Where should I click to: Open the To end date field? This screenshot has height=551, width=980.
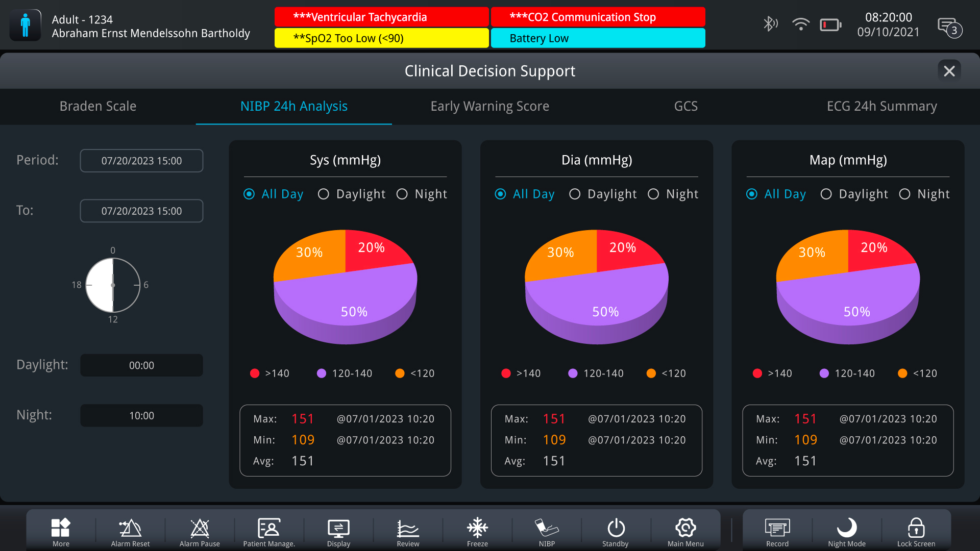point(141,211)
